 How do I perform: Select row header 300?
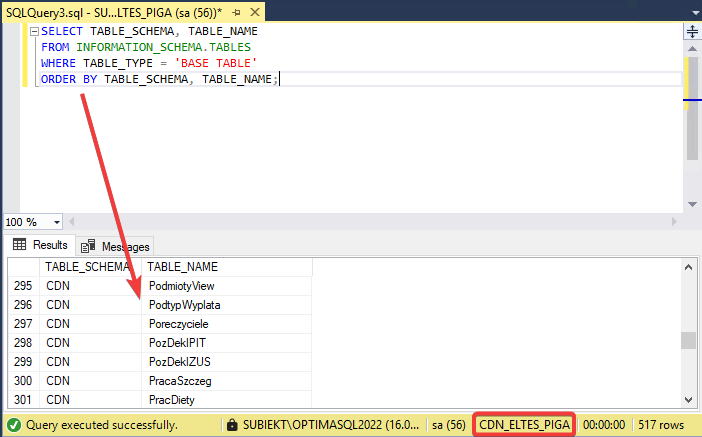[23, 381]
